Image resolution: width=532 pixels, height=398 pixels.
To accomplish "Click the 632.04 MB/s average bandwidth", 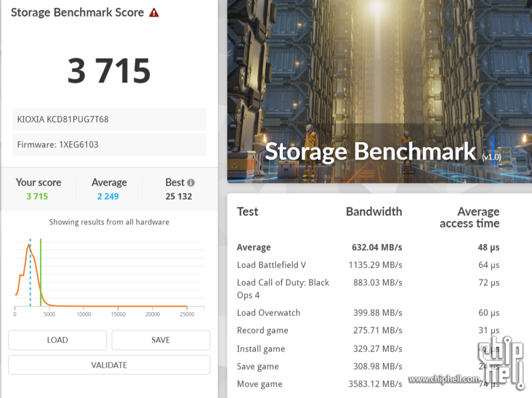I will [377, 248].
